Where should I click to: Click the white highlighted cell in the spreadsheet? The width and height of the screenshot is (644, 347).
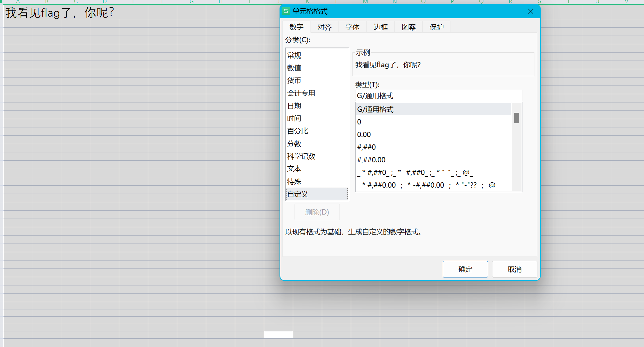tap(279, 335)
